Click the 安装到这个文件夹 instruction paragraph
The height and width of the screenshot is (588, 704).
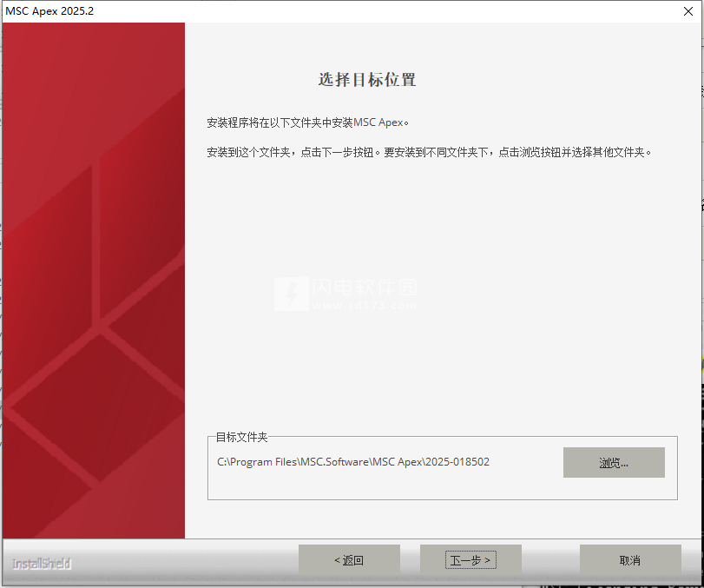point(429,152)
